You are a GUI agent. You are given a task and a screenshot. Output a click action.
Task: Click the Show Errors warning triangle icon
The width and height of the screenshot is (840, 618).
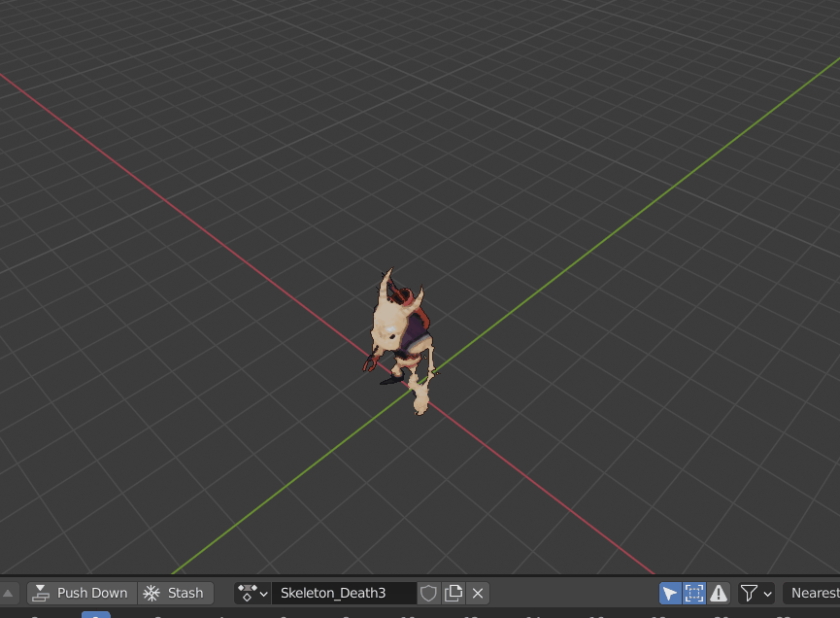point(717,593)
